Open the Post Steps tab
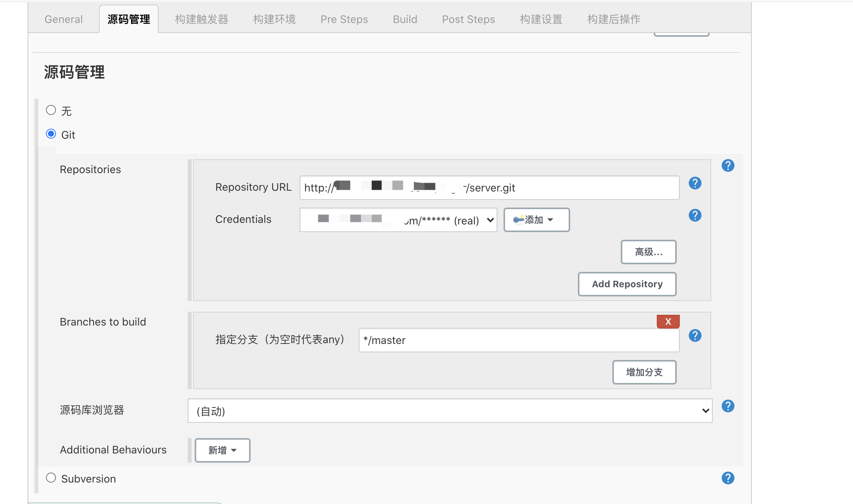Image resolution: width=853 pixels, height=504 pixels. click(468, 19)
